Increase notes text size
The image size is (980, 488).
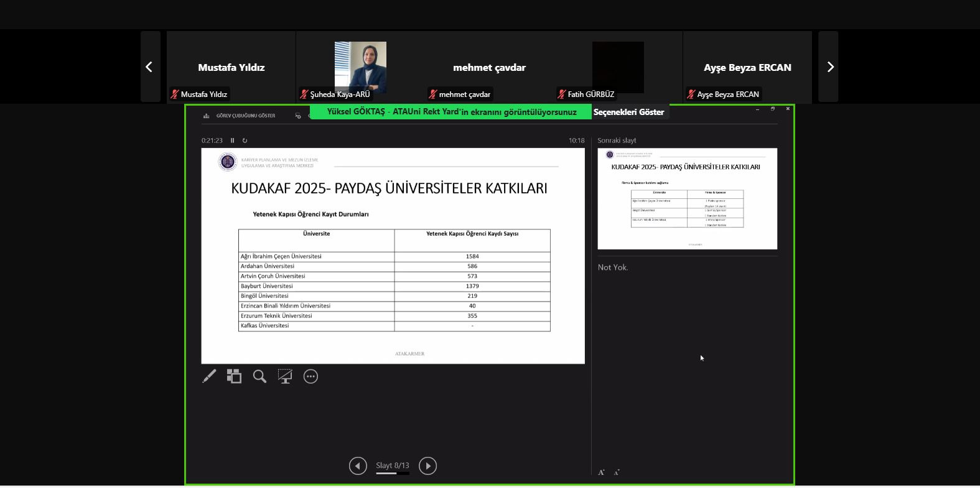[601, 472]
